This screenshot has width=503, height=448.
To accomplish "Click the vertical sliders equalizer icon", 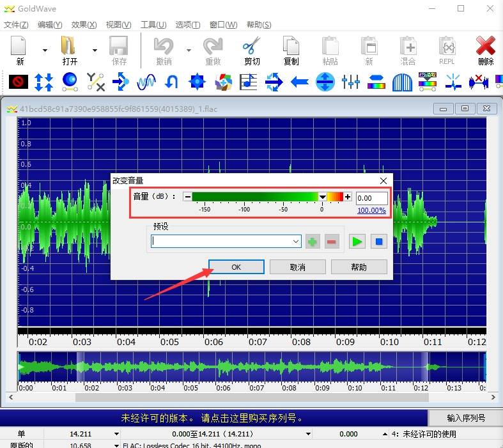I will [x=351, y=82].
